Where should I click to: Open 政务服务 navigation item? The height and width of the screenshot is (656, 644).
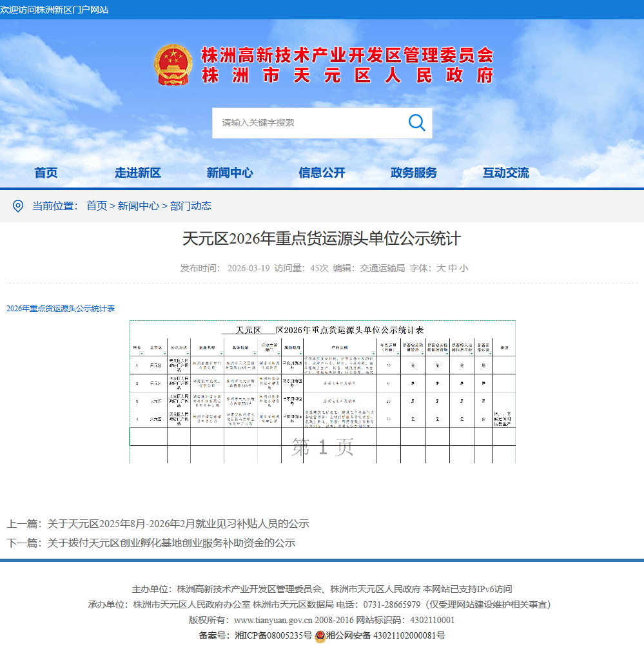pyautogui.click(x=414, y=173)
